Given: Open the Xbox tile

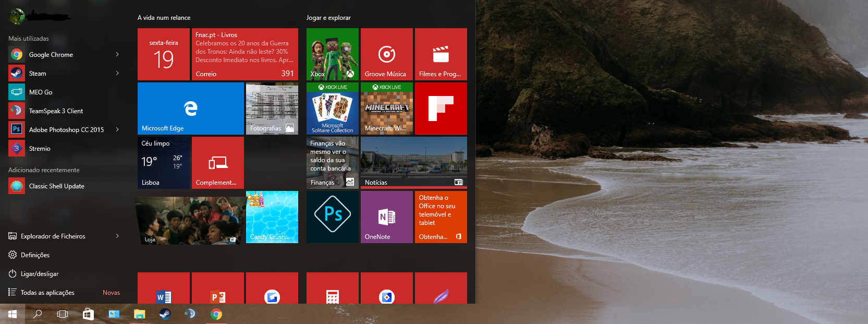Looking at the screenshot, I should pyautogui.click(x=333, y=54).
